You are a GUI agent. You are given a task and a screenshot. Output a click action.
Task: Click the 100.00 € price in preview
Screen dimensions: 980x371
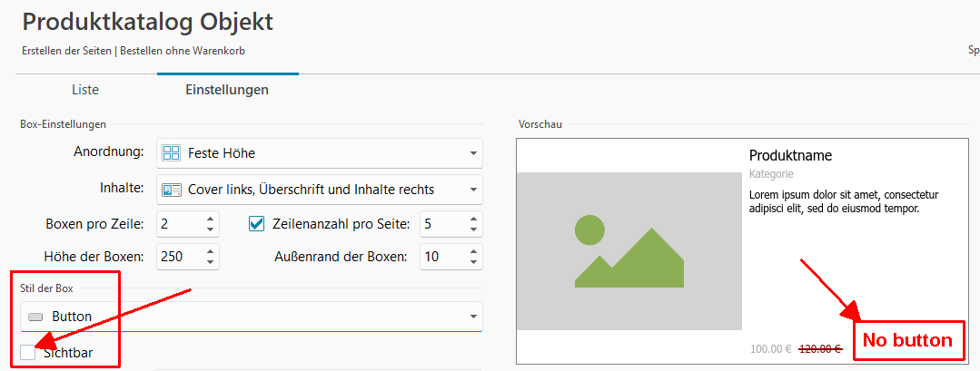(x=771, y=348)
